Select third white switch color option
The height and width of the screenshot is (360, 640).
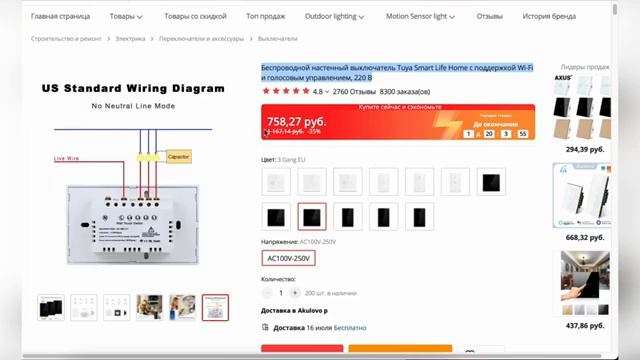(347, 182)
